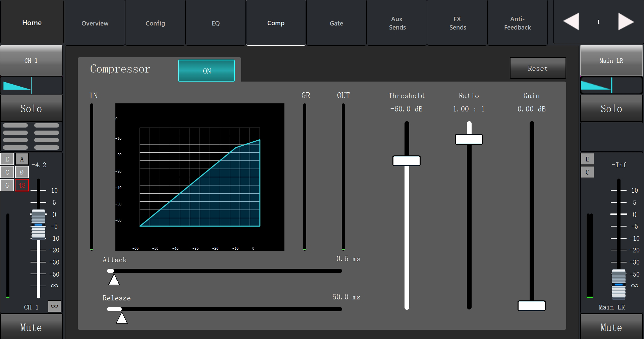Click the Release slider triangle handle

click(x=122, y=318)
